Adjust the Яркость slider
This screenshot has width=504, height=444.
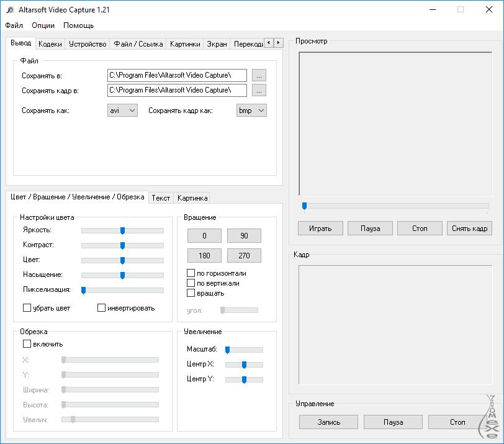tap(122, 230)
